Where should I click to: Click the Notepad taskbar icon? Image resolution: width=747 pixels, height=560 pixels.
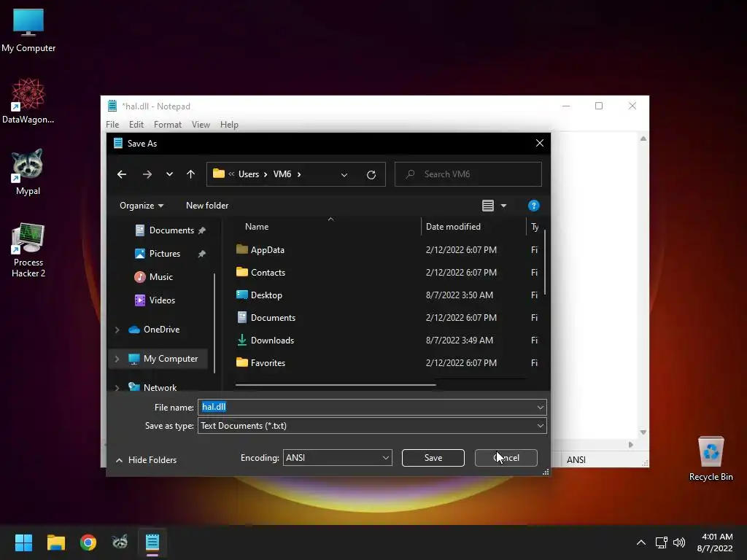pos(152,542)
